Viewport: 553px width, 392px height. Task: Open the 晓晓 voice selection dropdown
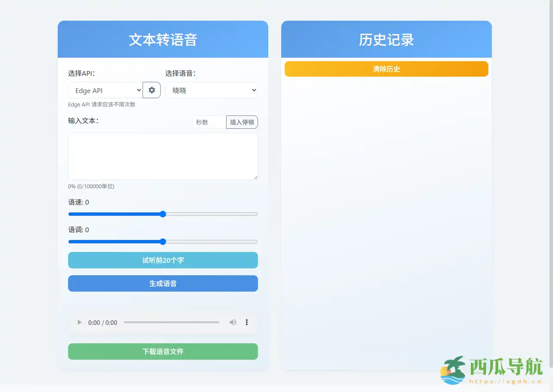tap(211, 90)
